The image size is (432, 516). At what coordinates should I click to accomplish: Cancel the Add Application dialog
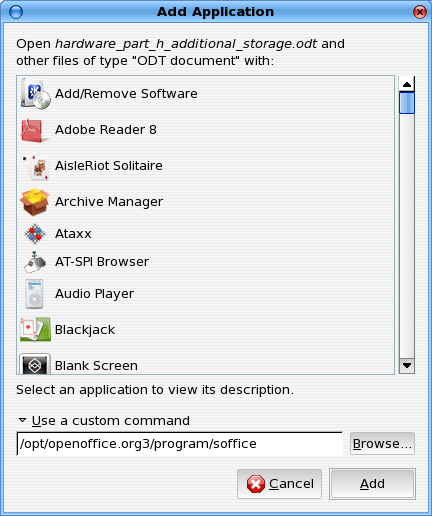(279, 484)
